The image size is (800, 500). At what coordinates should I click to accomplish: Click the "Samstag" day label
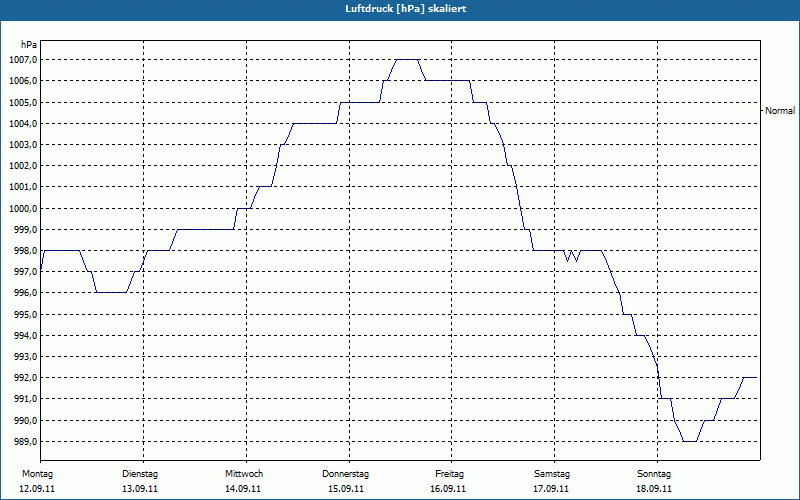[552, 474]
